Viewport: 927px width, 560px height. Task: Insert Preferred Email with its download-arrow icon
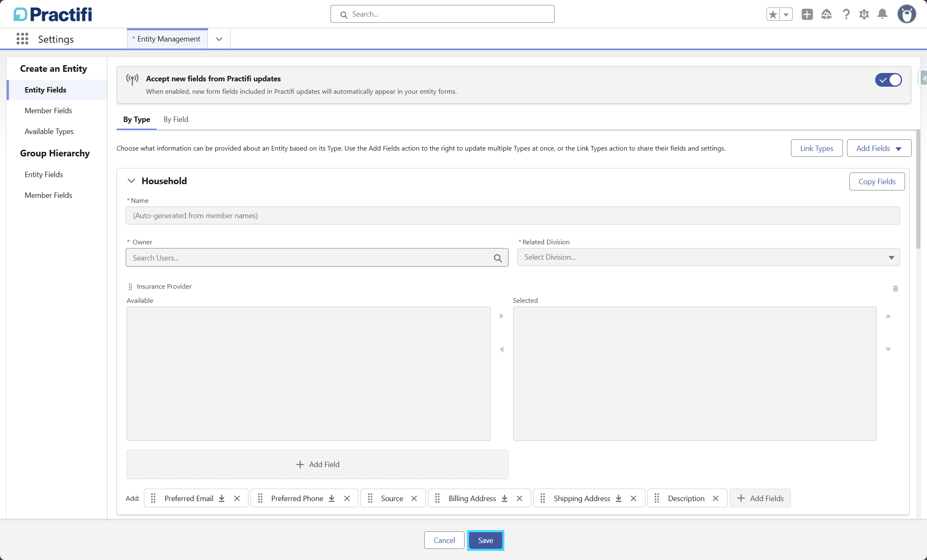pos(222,498)
